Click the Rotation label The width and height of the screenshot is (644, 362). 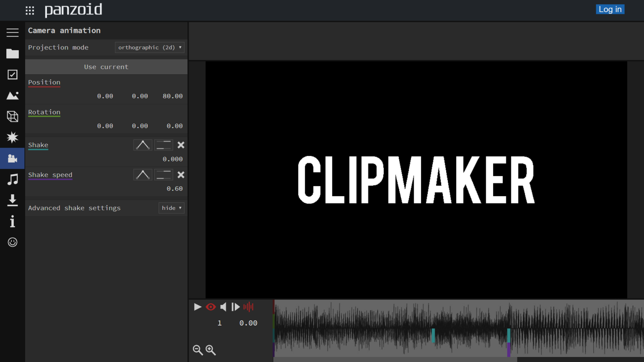coord(44,112)
